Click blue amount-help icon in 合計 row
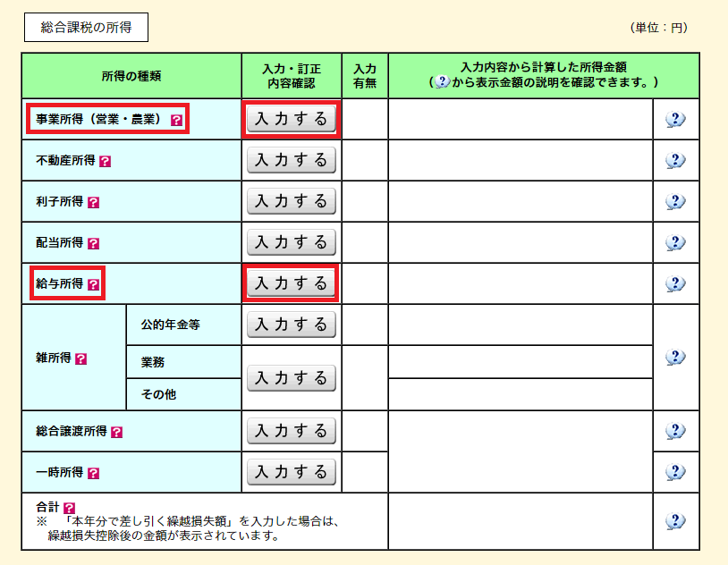 coord(675,520)
